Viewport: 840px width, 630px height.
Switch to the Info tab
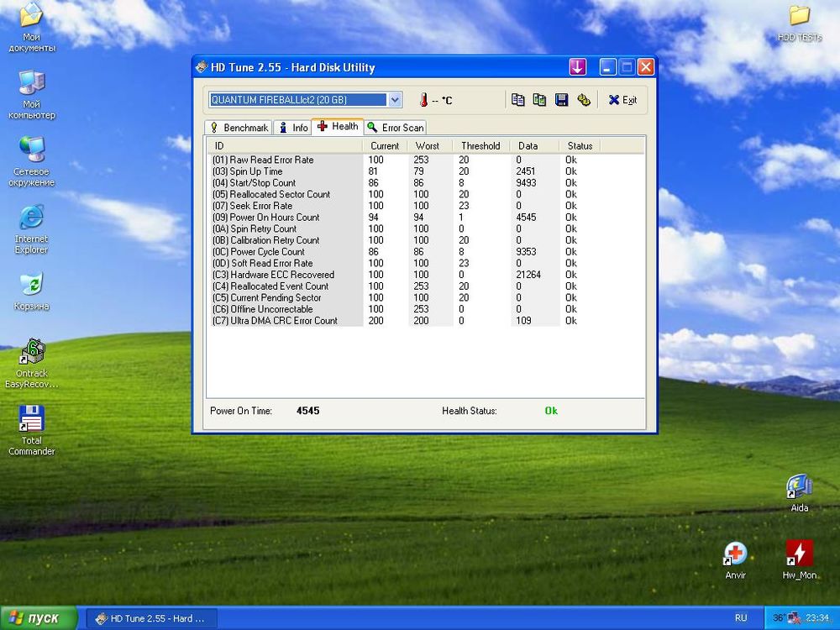292,128
